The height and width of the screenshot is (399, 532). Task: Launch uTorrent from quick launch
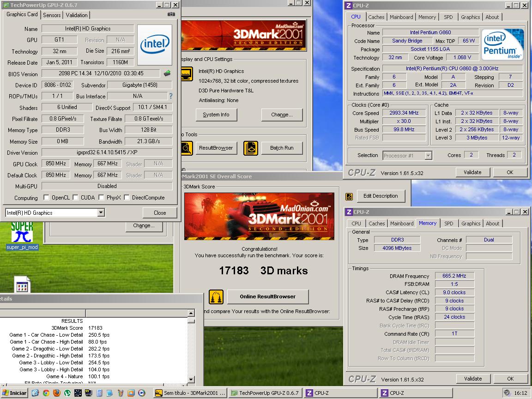(x=67, y=393)
